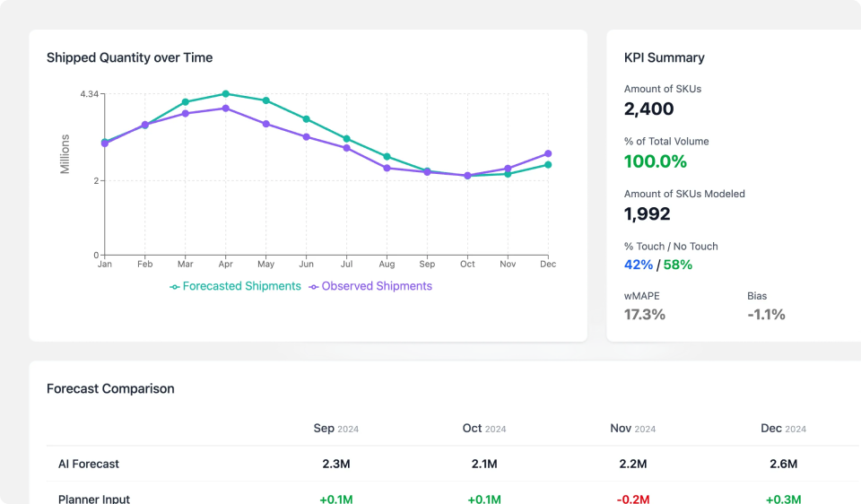Image resolution: width=861 pixels, height=504 pixels.
Task: Click the Nov 2024 AI Forecast 2.2M cell
Action: pos(633,464)
